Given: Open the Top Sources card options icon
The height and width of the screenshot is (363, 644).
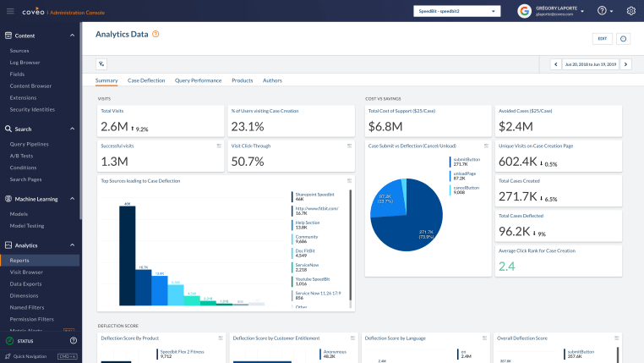Looking at the screenshot, I should (349, 180).
